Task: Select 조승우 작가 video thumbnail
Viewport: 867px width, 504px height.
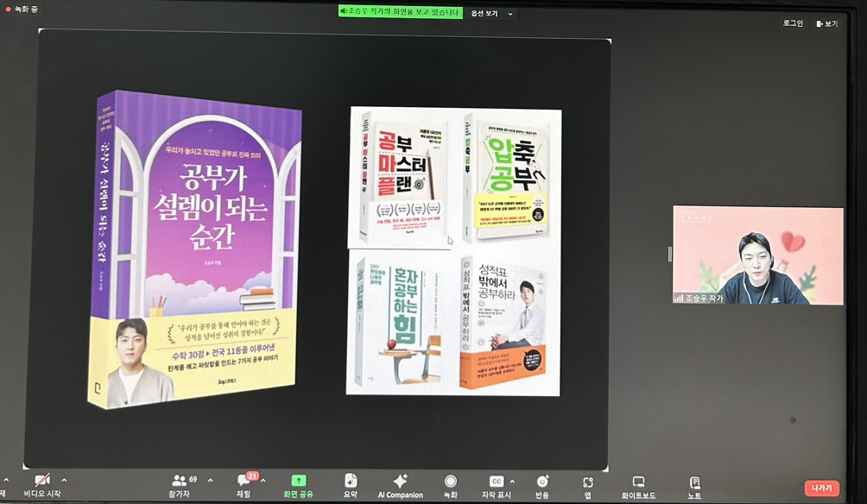Action: 758,255
